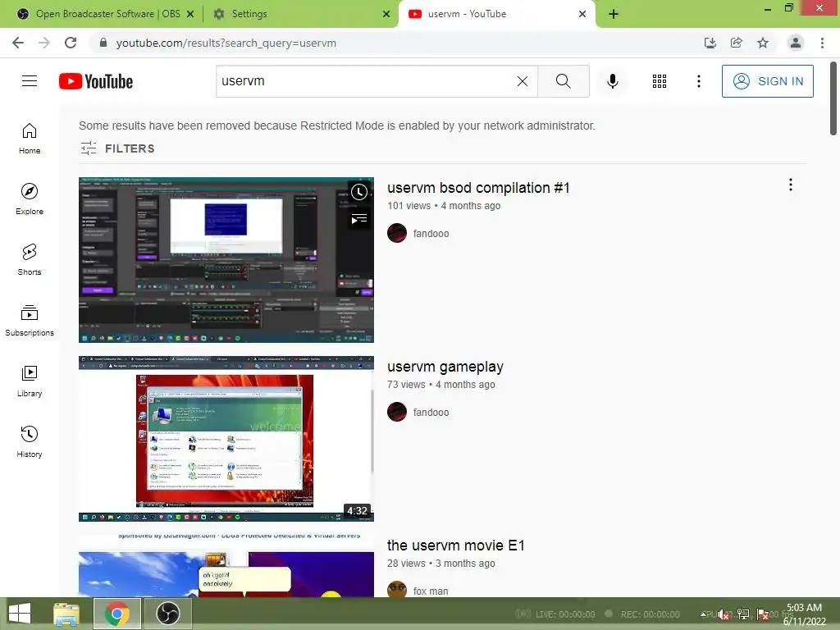Viewport: 840px width, 630px height.
Task: Click the Restricted Mode notice text
Action: click(337, 126)
